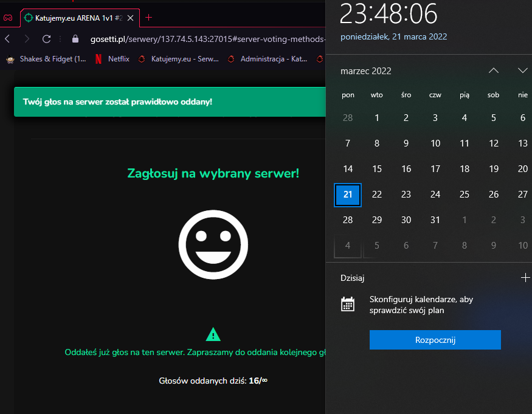Click the Głosów oddanych dziś counter
Viewport: 532px width, 414px height.
[x=213, y=381]
